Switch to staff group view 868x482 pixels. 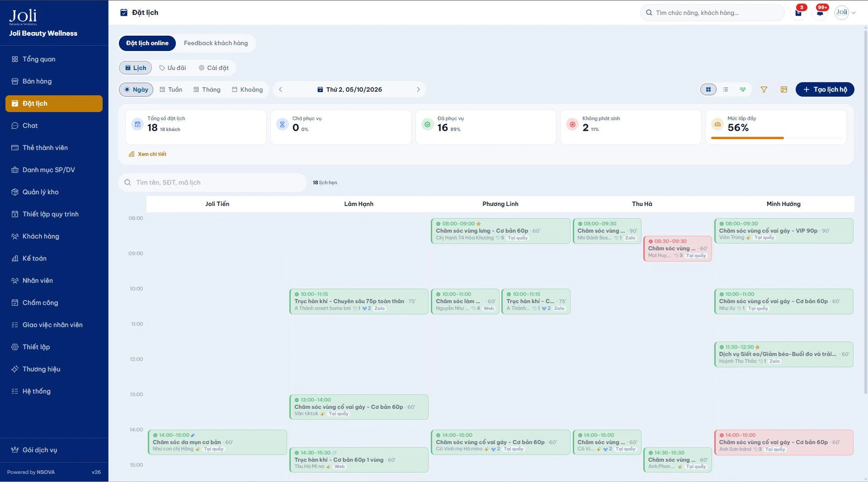[x=743, y=89]
